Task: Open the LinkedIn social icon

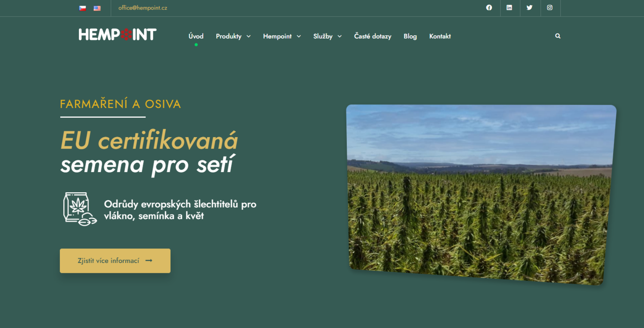Action: click(509, 7)
